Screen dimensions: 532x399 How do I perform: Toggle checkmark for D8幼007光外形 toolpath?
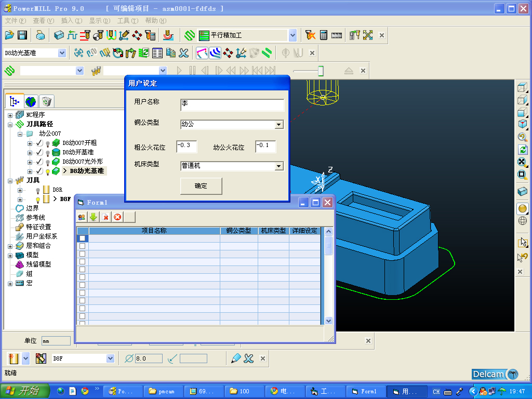39,162
